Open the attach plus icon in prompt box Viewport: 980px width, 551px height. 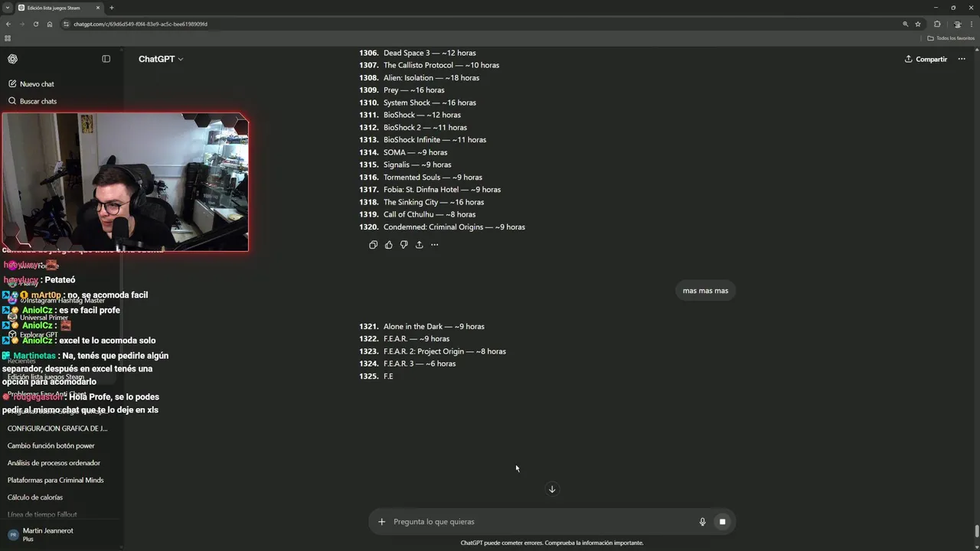(381, 522)
